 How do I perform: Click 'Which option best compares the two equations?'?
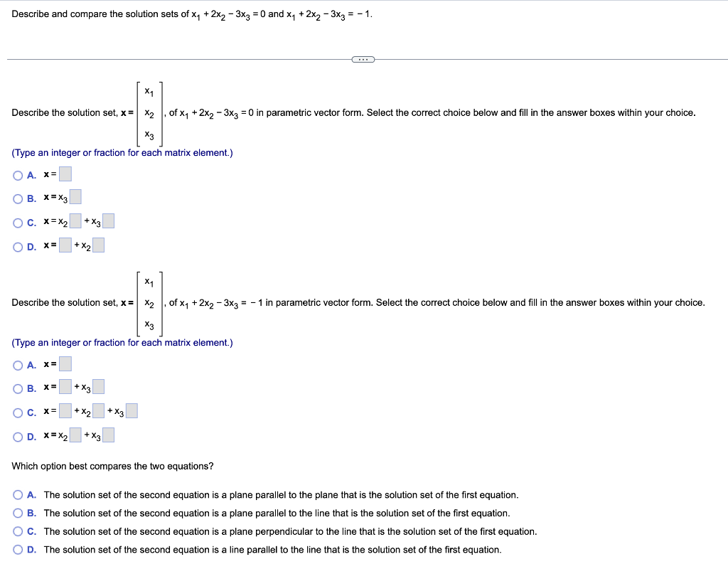112,467
